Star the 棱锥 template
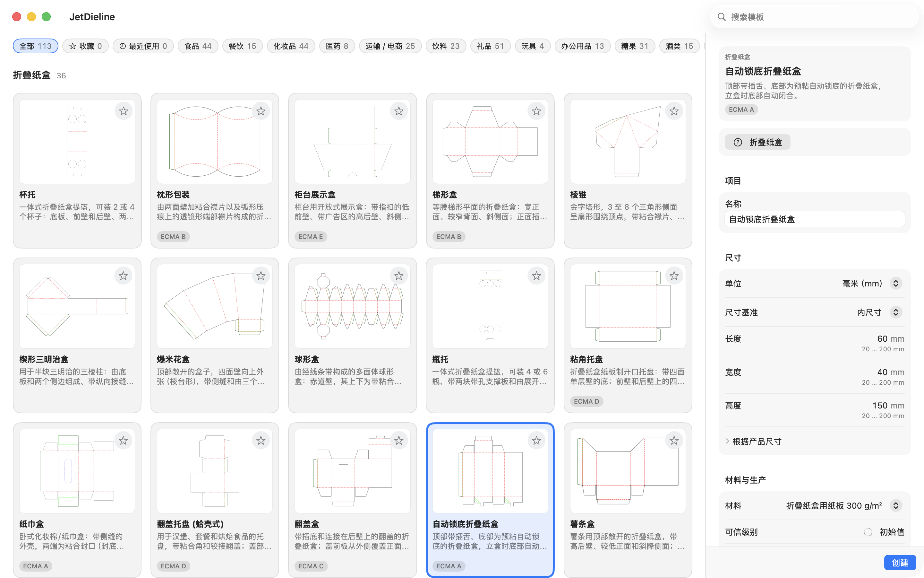Image resolution: width=924 pixels, height=578 pixels. point(674,111)
